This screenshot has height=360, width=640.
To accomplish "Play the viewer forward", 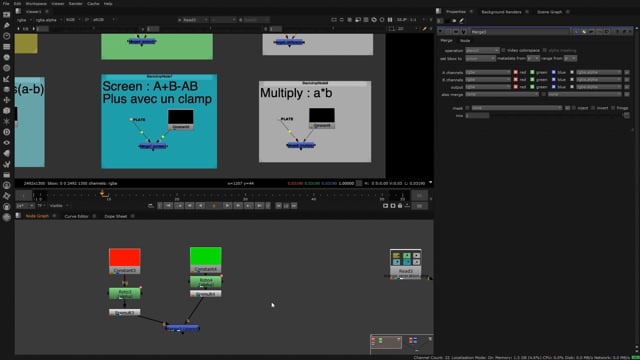I will pos(227,206).
